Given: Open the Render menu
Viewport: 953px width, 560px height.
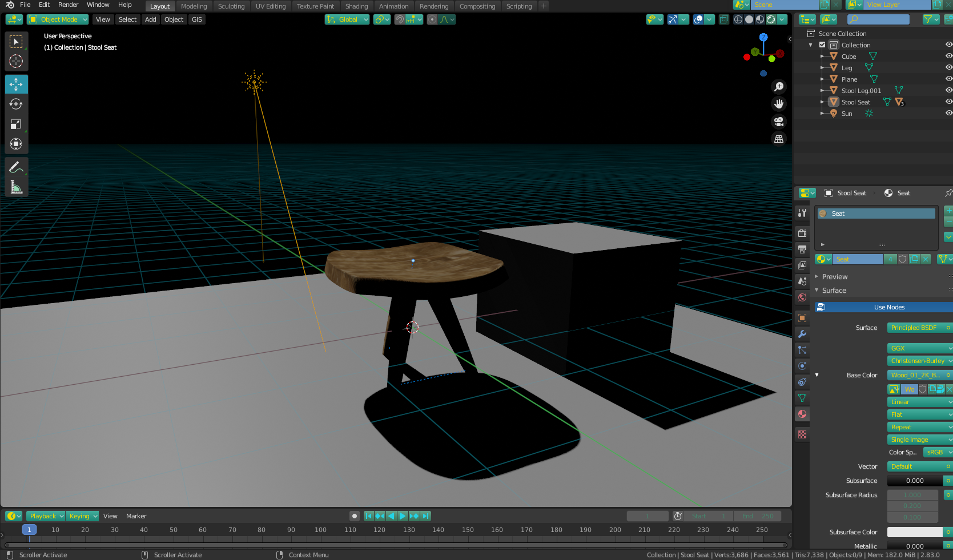Looking at the screenshot, I should click(x=69, y=5).
